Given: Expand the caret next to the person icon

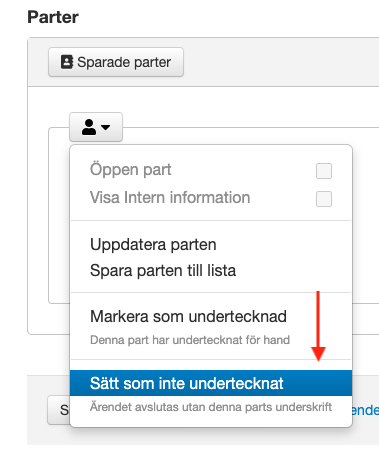Looking at the screenshot, I should (x=106, y=127).
